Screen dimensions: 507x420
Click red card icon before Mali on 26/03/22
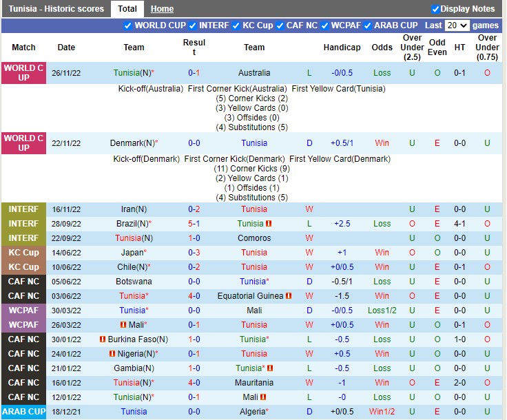click(x=123, y=325)
